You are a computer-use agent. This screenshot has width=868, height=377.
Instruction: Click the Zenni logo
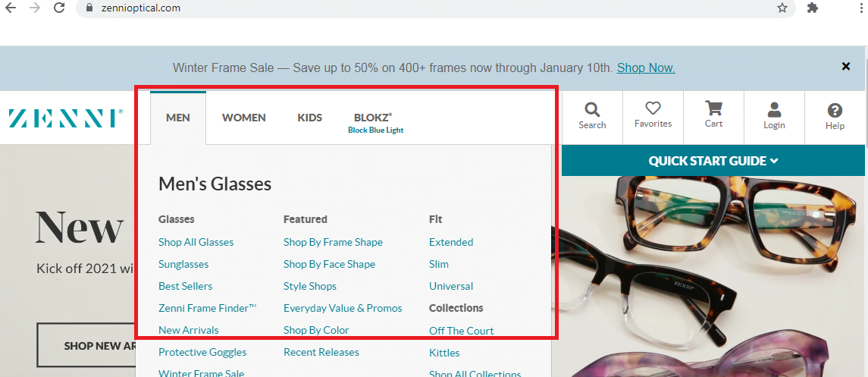point(65,118)
